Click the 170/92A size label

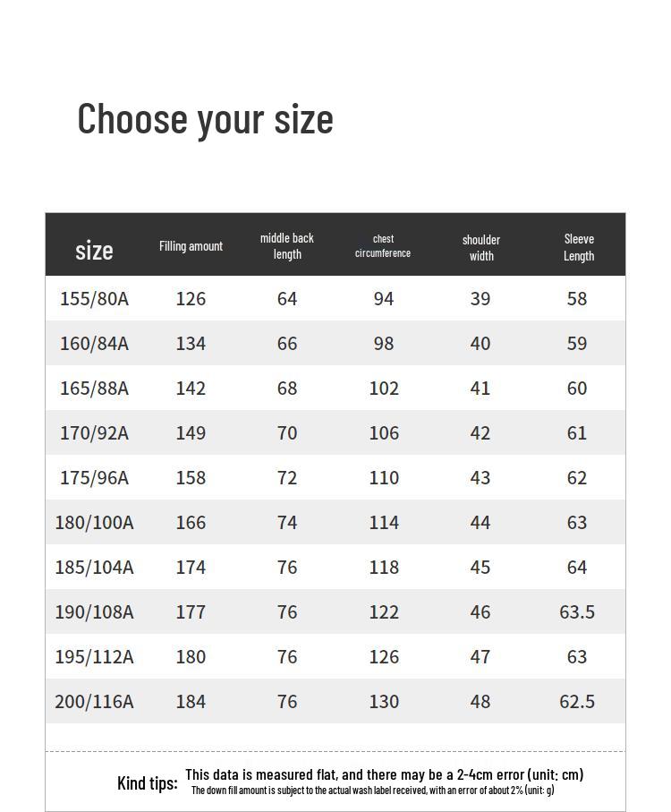coord(94,433)
